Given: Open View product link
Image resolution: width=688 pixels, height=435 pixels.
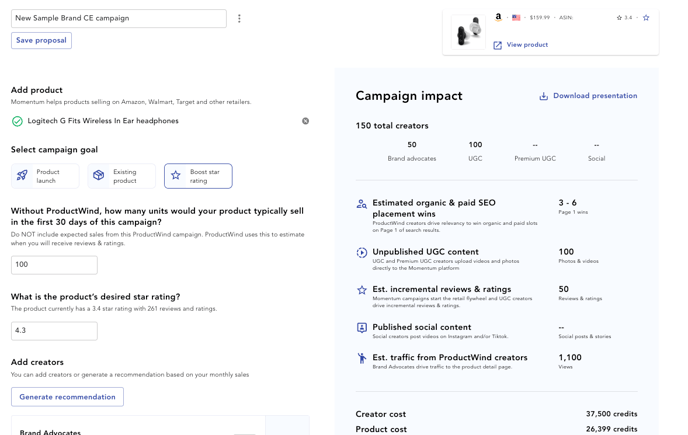Looking at the screenshot, I should 527,45.
